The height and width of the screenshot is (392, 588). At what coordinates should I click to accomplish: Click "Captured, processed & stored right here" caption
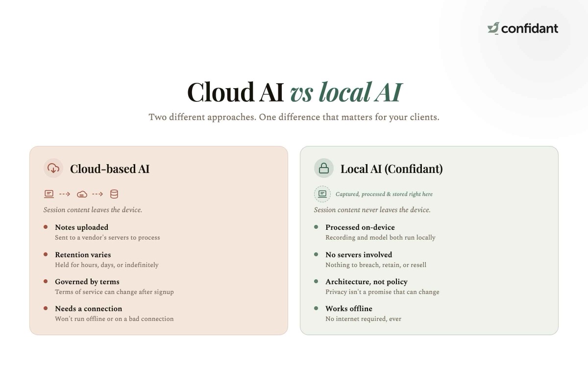pyautogui.click(x=384, y=194)
